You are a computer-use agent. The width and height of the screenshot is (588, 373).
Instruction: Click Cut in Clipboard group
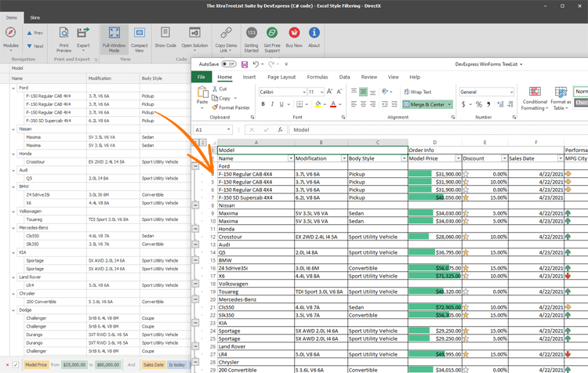(x=220, y=89)
